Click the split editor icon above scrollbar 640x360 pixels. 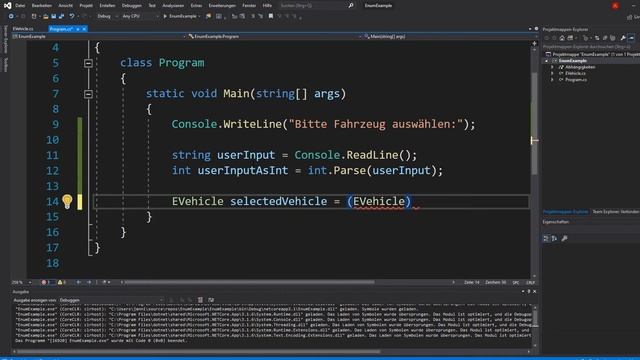tap(534, 43)
